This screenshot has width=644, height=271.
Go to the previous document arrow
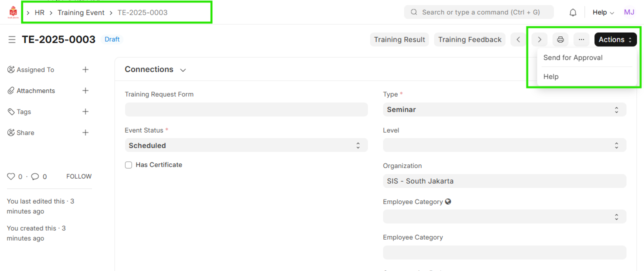pyautogui.click(x=518, y=39)
